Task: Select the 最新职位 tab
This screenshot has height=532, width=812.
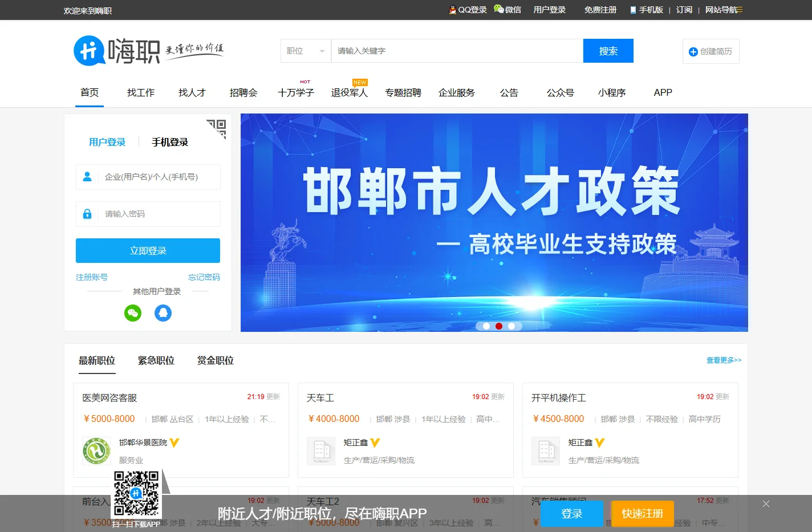Action: tap(97, 360)
